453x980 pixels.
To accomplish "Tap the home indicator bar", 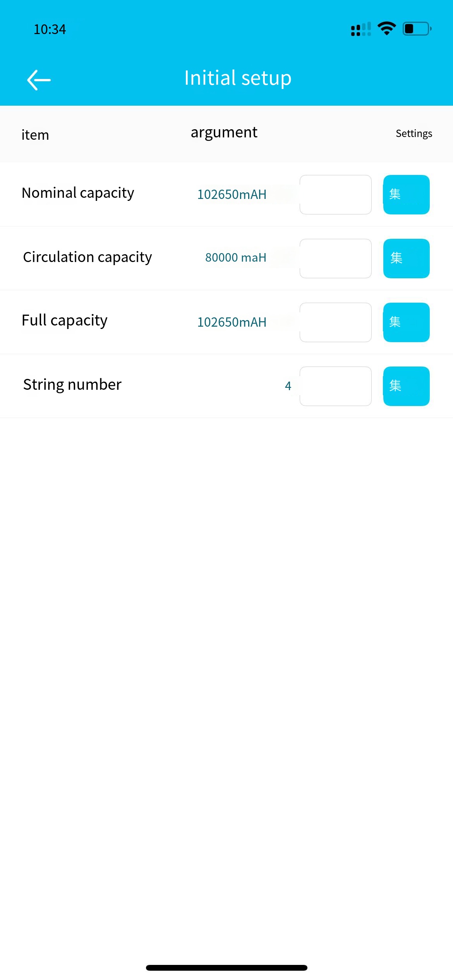I will (226, 968).
